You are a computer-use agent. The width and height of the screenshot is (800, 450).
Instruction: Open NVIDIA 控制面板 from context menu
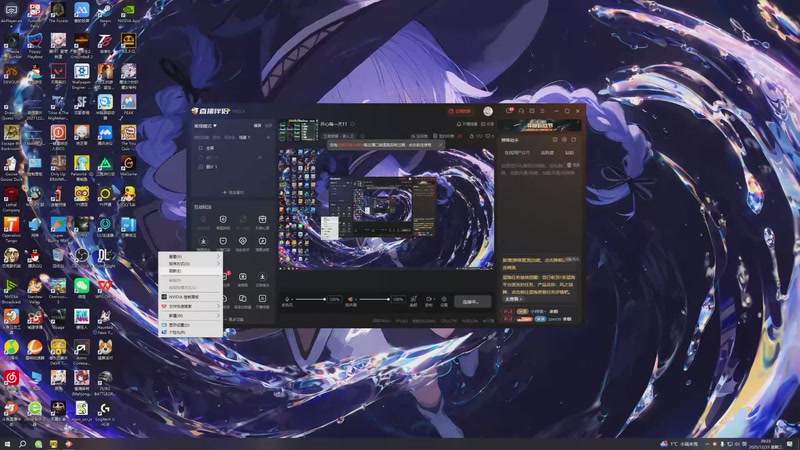[190, 296]
